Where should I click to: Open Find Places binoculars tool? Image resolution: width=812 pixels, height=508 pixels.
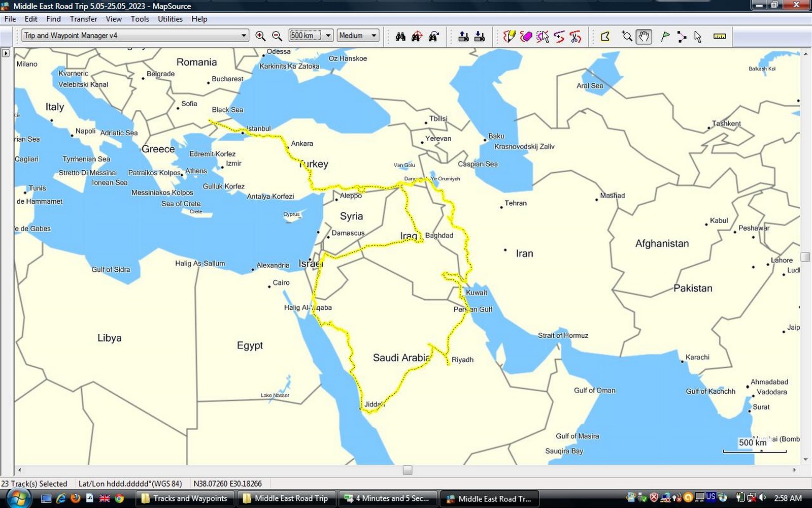(400, 36)
